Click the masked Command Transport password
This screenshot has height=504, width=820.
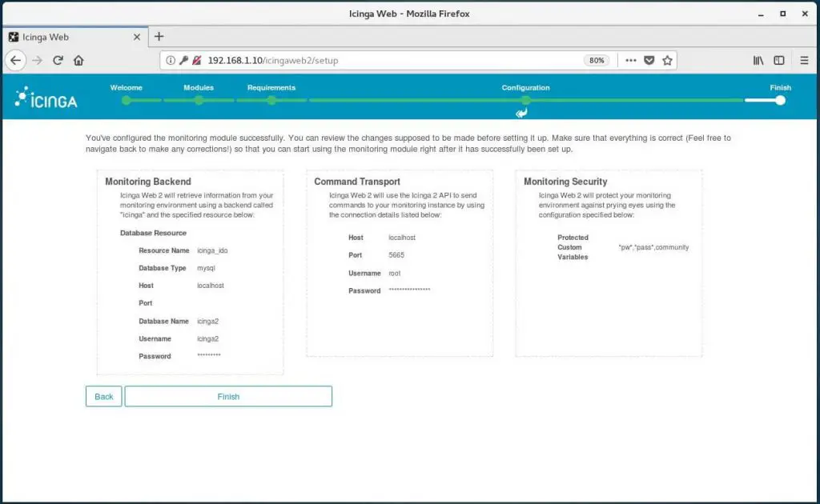point(409,290)
